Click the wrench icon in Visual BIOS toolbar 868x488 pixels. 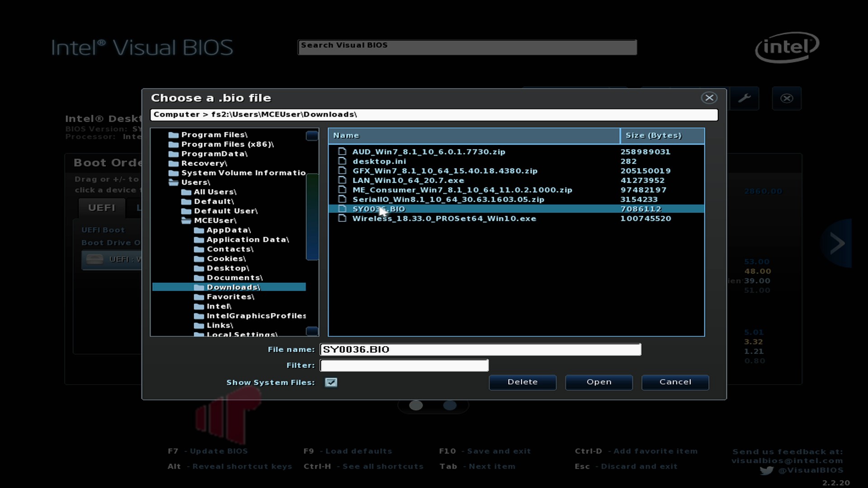pyautogui.click(x=744, y=98)
